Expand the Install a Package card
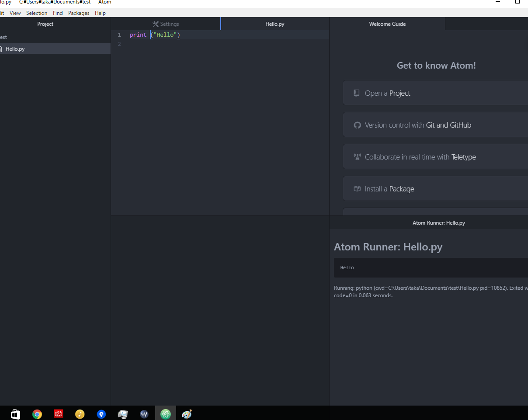This screenshot has height=420, width=528. [435, 189]
